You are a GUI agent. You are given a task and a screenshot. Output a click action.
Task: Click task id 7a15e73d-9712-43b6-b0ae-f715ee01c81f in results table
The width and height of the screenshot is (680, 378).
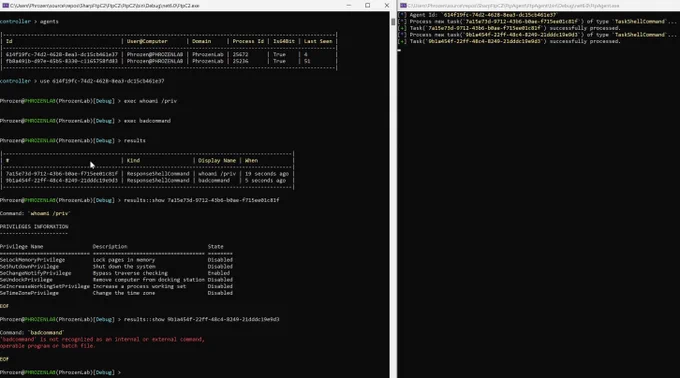(62, 174)
